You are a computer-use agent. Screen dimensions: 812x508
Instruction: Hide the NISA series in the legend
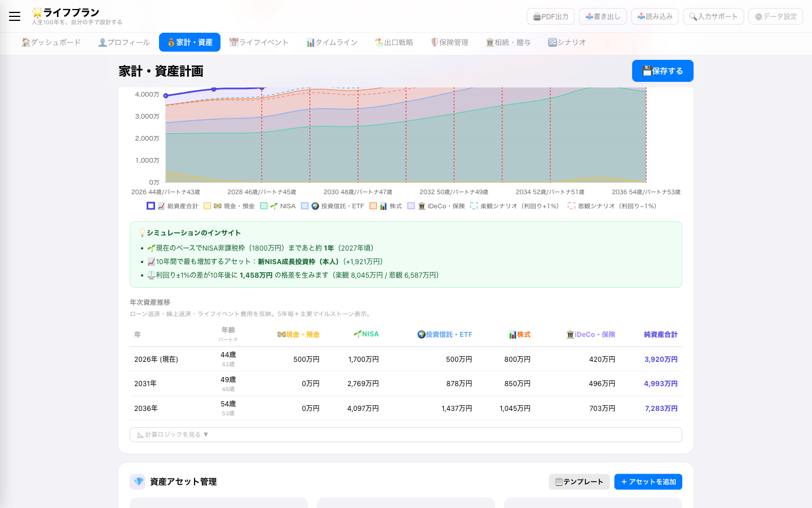[277, 206]
